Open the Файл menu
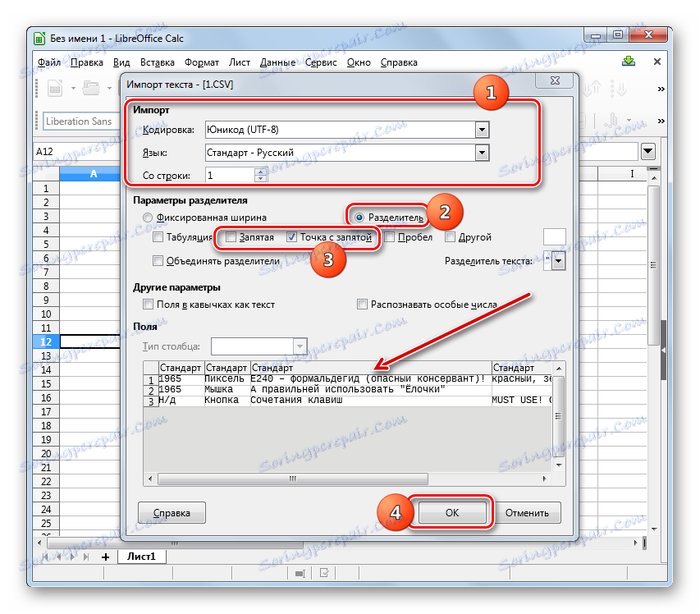Viewport: 700px width, 614px height. pos(49,62)
